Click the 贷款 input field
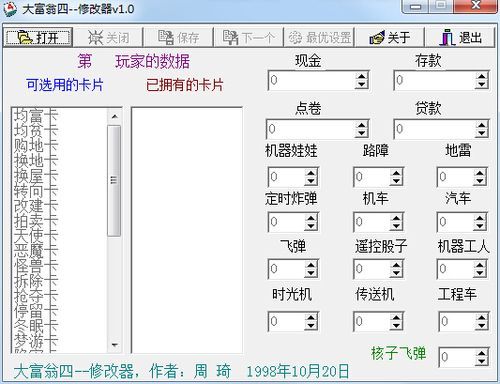The image size is (500, 384). click(434, 129)
